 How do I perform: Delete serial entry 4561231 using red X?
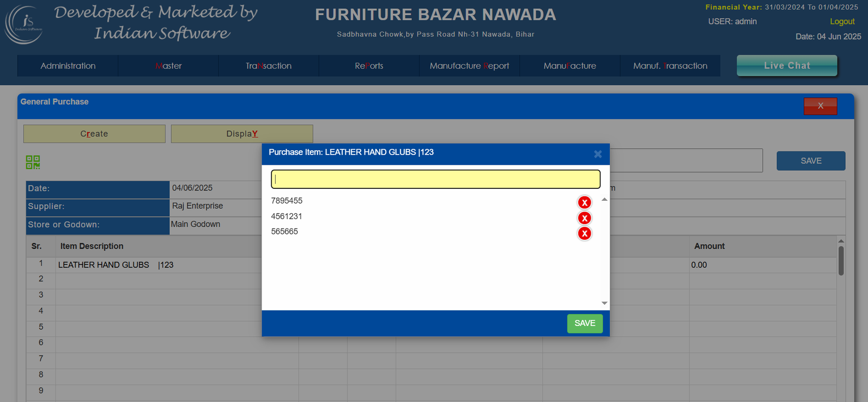pyautogui.click(x=584, y=218)
